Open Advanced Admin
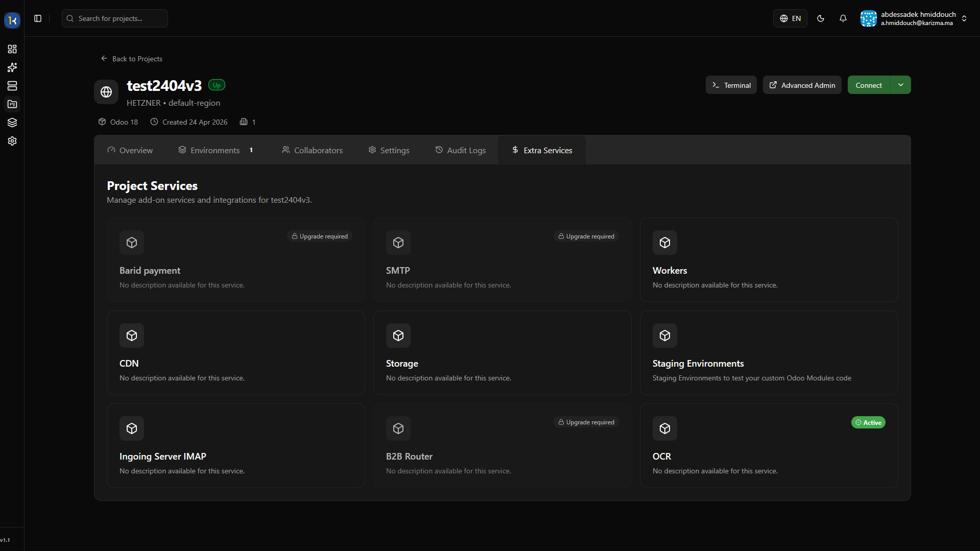 tap(802, 85)
